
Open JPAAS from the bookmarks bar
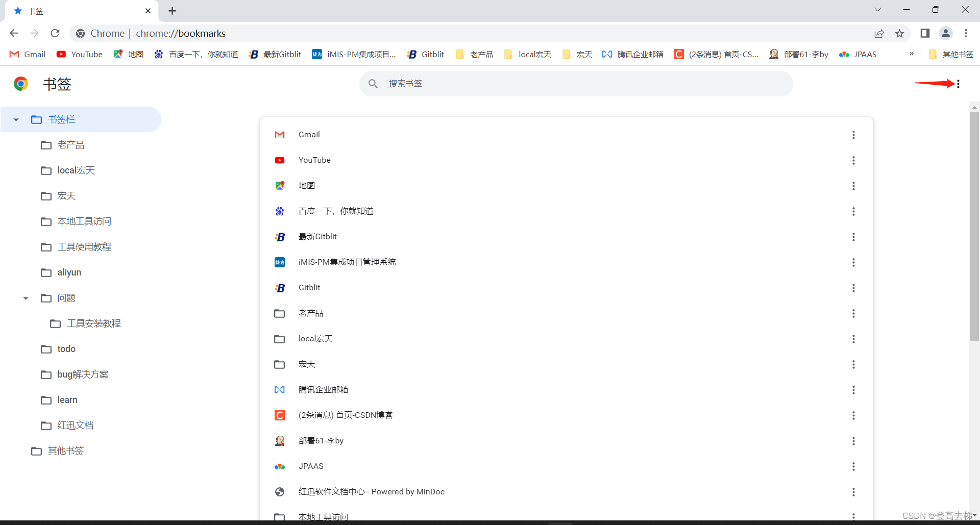[857, 54]
